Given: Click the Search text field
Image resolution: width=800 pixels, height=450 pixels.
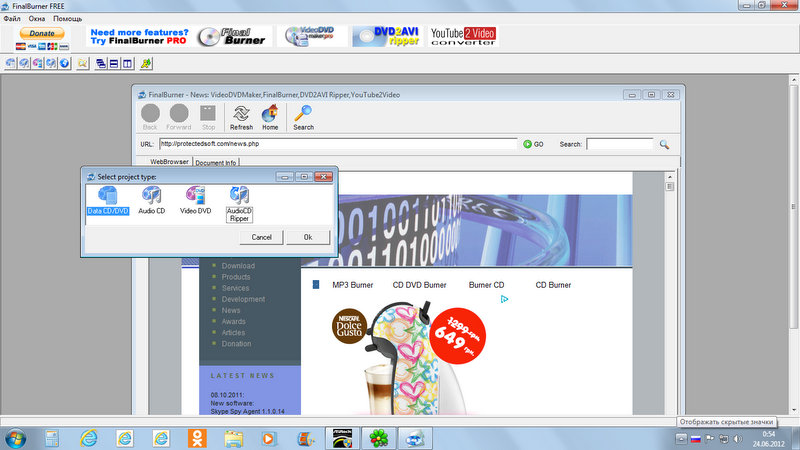Looking at the screenshot, I should (x=620, y=144).
